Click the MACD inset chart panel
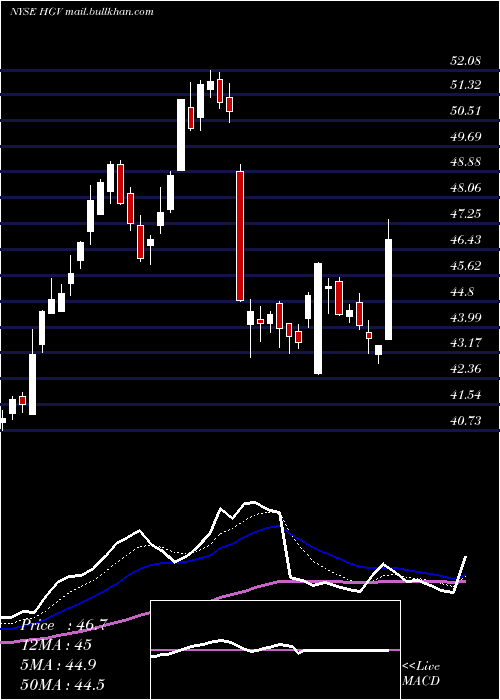Screen dimensions: 500x700 pyautogui.click(x=275, y=650)
